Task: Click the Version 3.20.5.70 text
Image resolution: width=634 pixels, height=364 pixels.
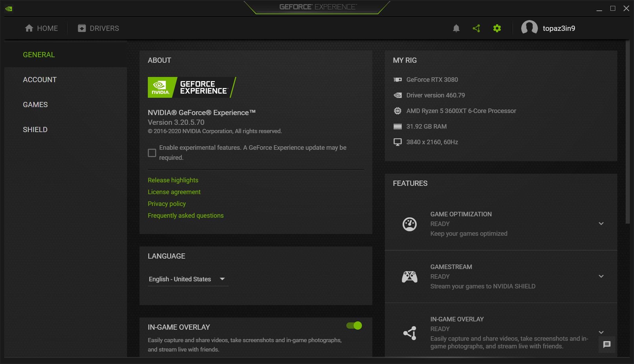Action: click(176, 122)
